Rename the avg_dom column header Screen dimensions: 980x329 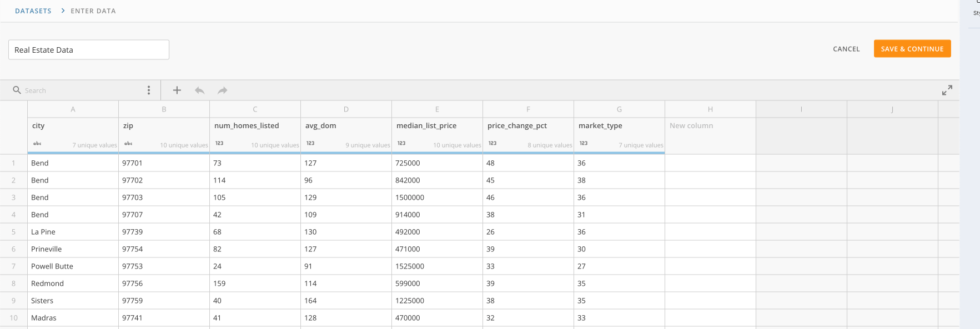[321, 126]
